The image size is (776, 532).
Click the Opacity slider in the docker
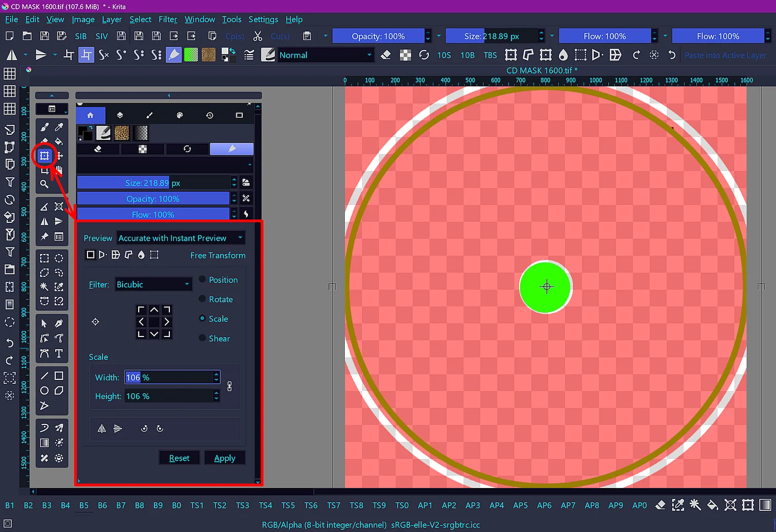click(153, 199)
